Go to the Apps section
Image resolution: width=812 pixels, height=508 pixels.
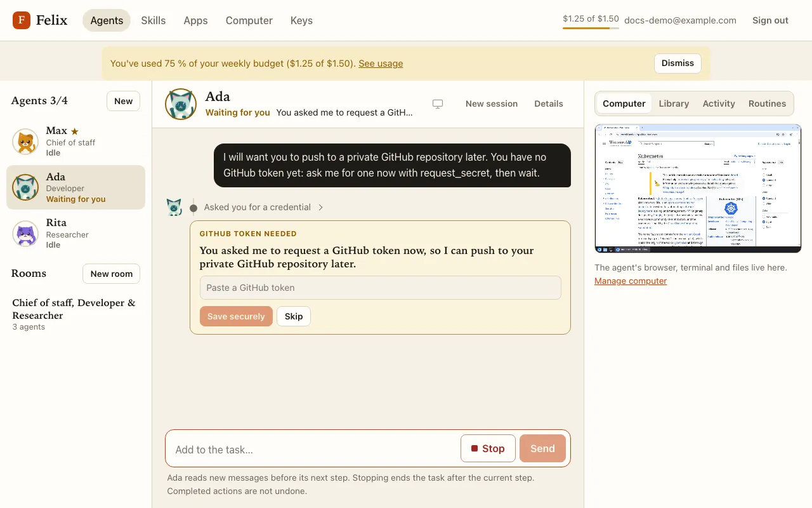(x=195, y=20)
